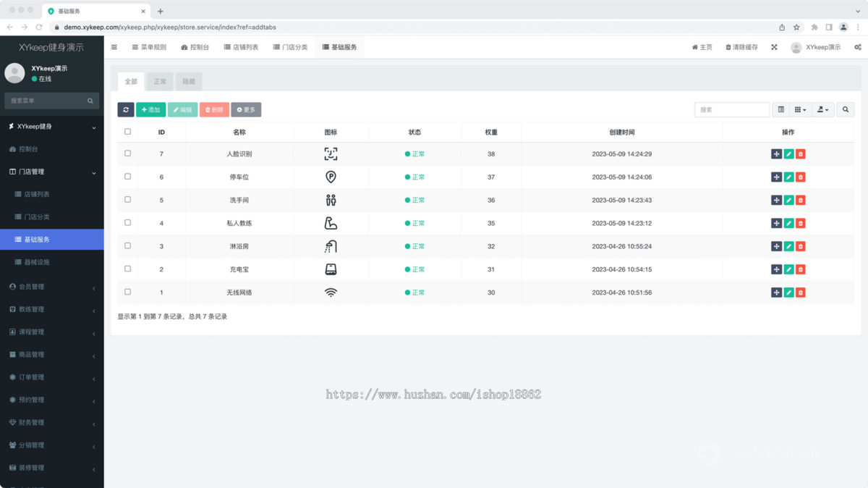This screenshot has height=488, width=868.
Task: Open the 店铺列表 tab in top bar
Action: [x=241, y=47]
